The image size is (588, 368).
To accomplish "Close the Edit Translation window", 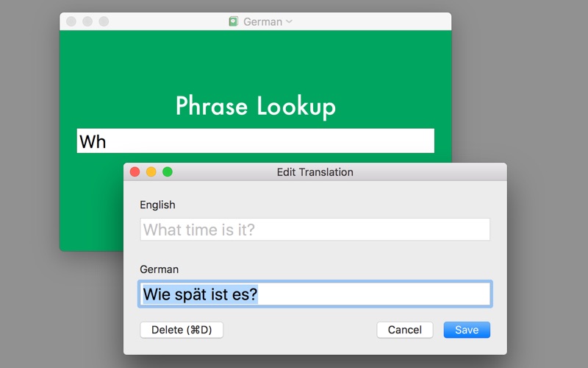I will coord(135,172).
